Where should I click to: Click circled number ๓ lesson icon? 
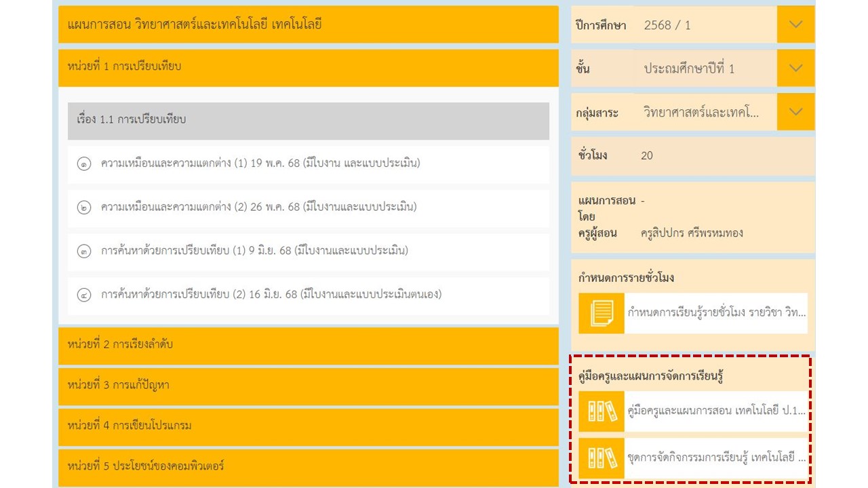click(84, 251)
